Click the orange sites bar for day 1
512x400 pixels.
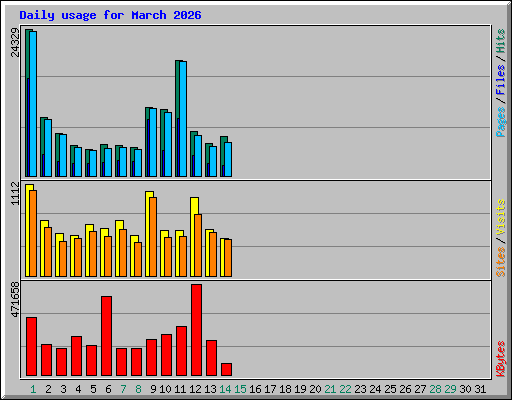(x=33, y=233)
